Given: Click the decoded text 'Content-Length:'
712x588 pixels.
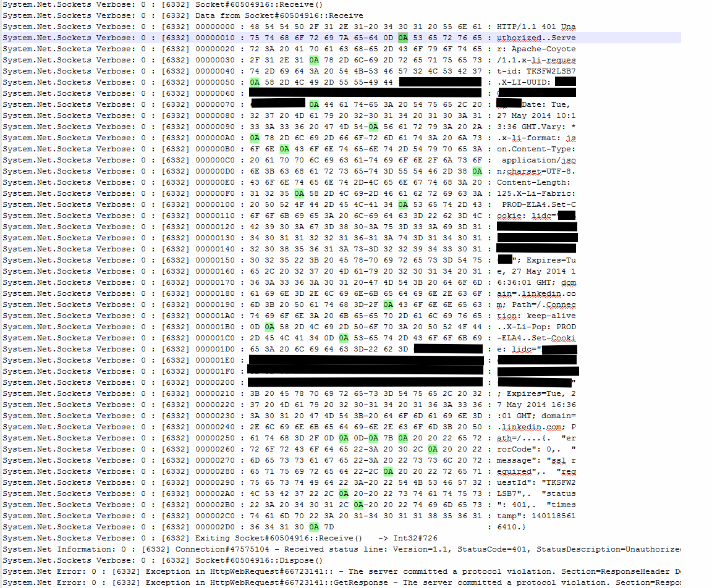Looking at the screenshot, I should click(x=533, y=182).
